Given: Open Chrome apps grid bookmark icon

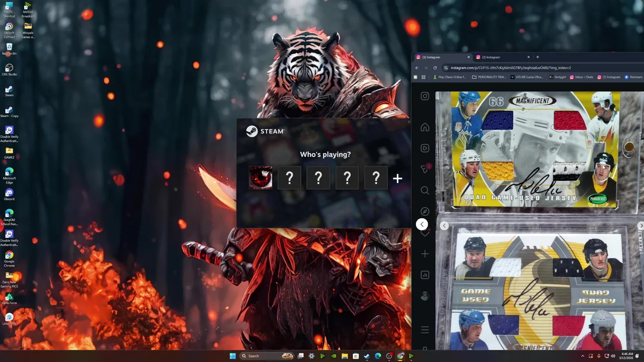Looking at the screenshot, I should pos(423,77).
